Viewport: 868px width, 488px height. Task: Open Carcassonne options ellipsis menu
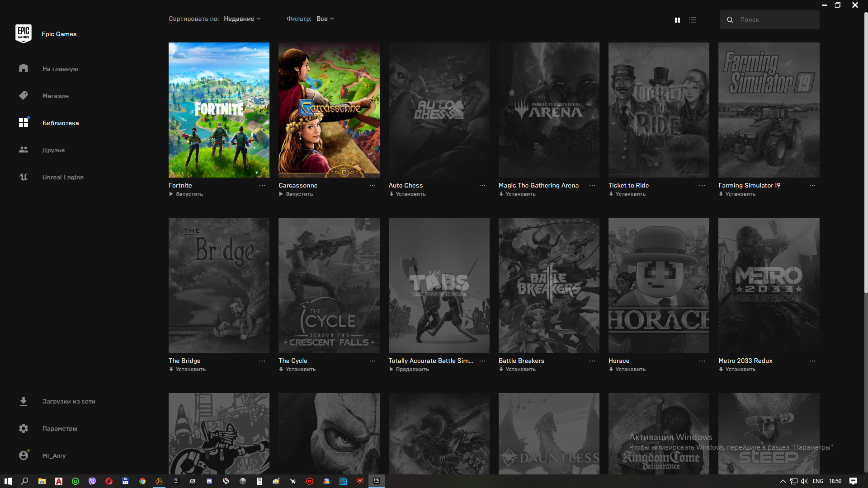373,186
